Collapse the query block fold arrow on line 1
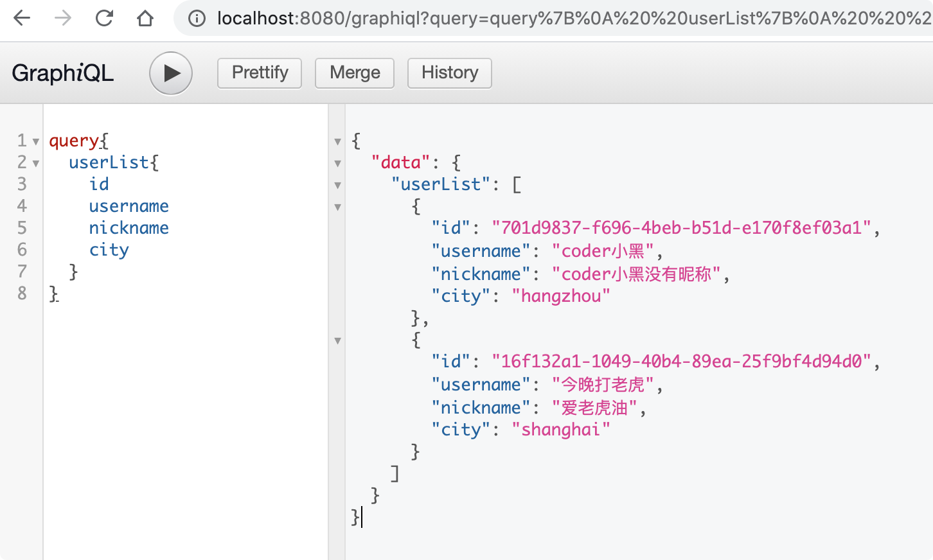 pyautogui.click(x=36, y=141)
